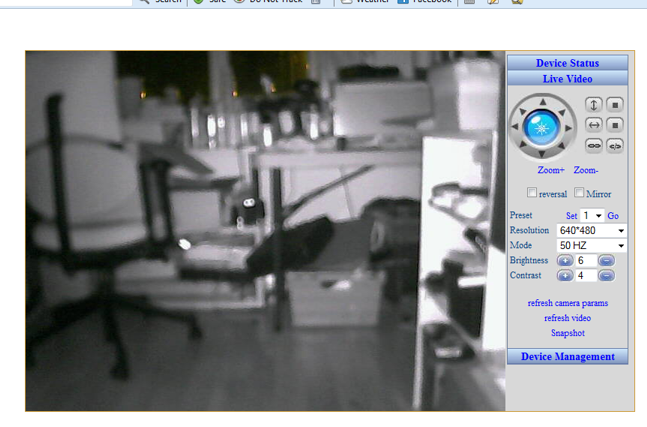This screenshot has height=427, width=647.
Task: Click the chain-link icon button
Action: click(x=593, y=146)
